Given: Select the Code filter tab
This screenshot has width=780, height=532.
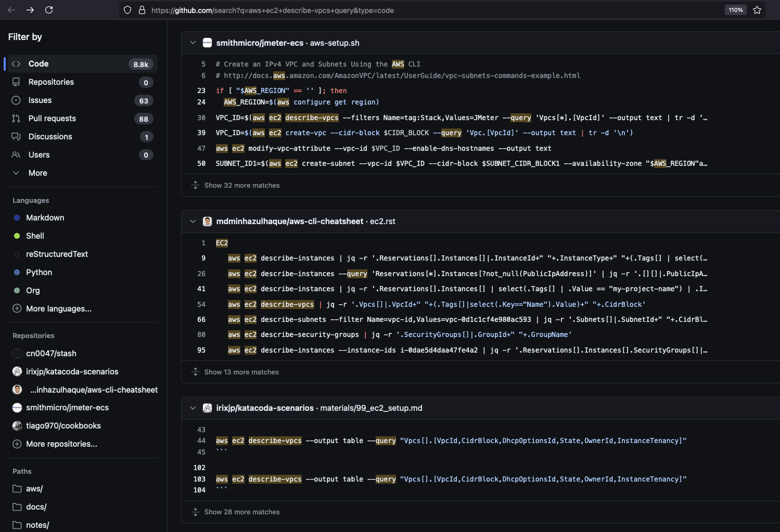Looking at the screenshot, I should point(39,64).
